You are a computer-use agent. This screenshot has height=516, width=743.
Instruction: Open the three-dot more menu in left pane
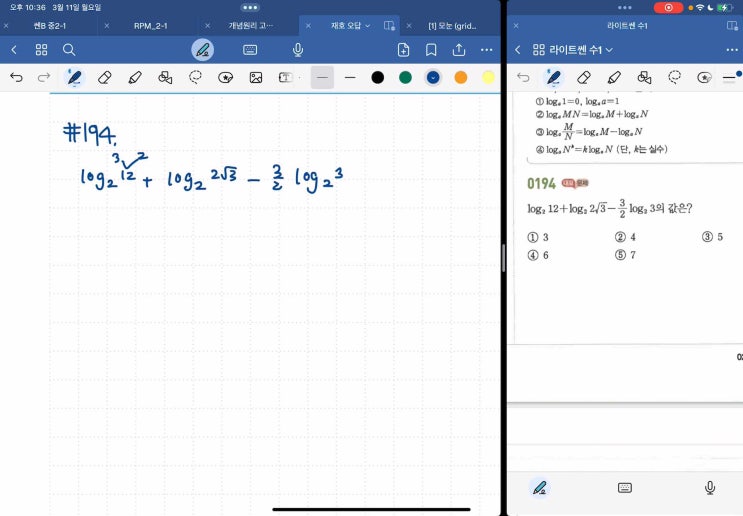pos(487,49)
